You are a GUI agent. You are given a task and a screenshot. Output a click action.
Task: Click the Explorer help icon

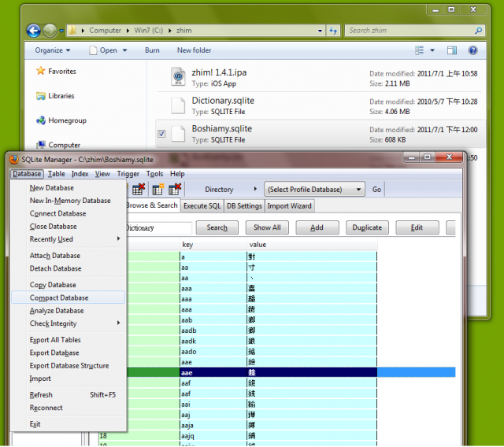472,50
